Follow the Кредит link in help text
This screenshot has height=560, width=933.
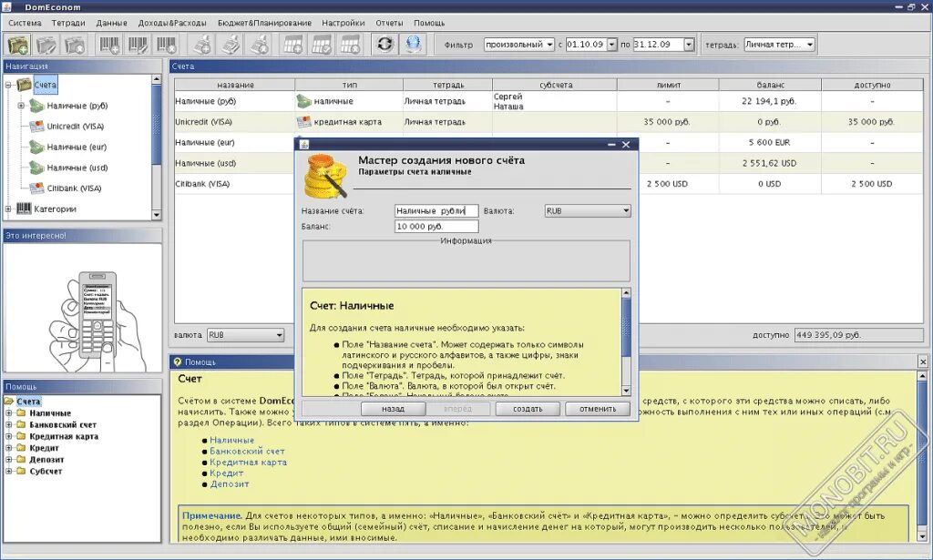pyautogui.click(x=226, y=473)
